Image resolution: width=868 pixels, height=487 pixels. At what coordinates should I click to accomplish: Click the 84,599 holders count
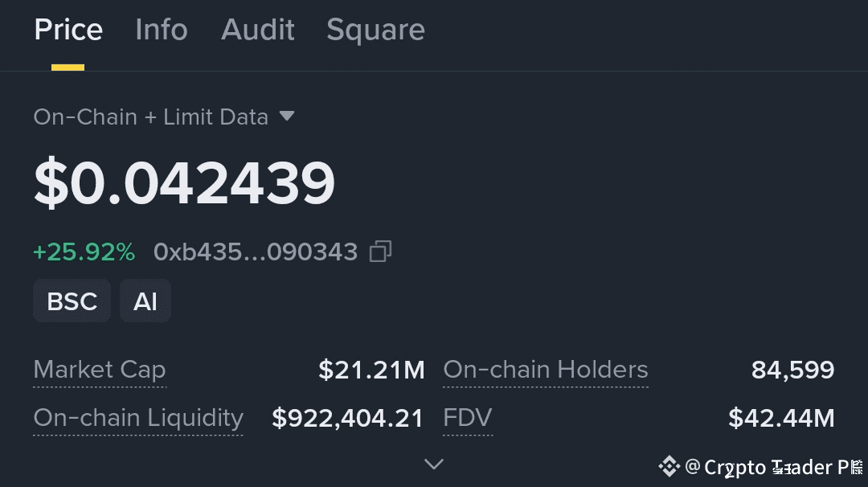[792, 370]
